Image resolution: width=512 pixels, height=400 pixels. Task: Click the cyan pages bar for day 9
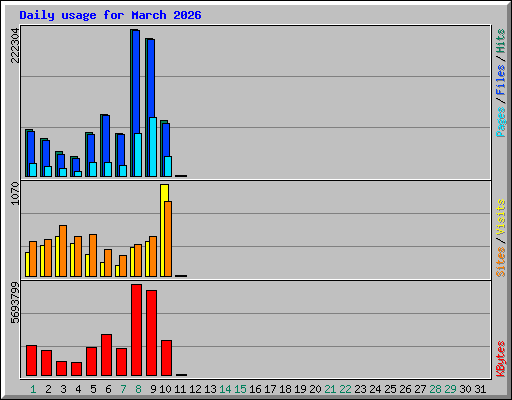tap(153, 147)
